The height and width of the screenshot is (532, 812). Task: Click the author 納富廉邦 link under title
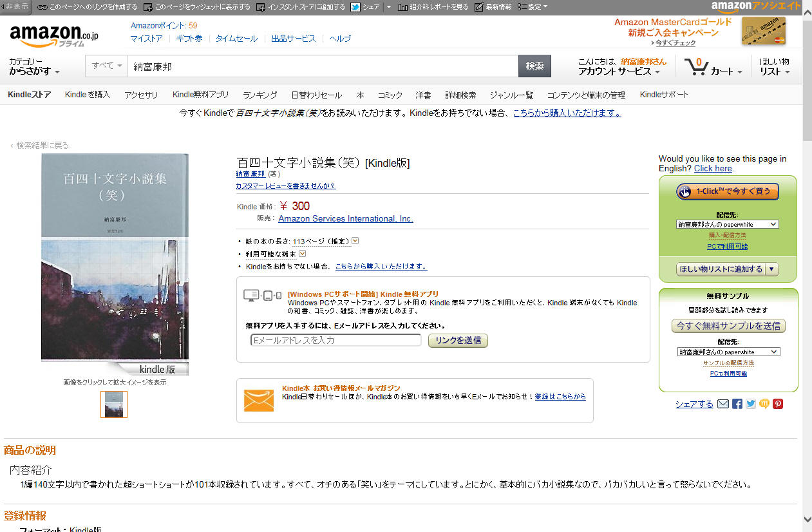coord(250,174)
